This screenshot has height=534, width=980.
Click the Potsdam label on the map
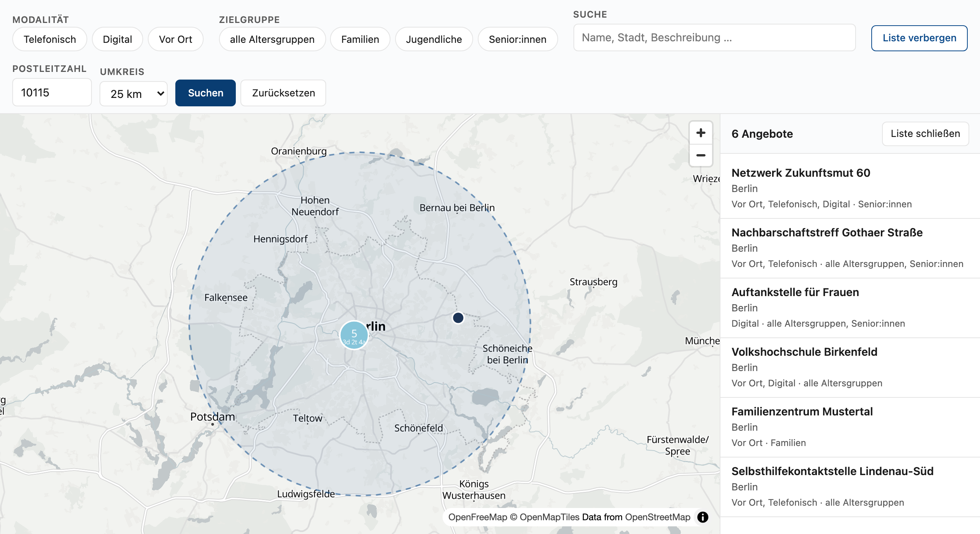pos(212,417)
